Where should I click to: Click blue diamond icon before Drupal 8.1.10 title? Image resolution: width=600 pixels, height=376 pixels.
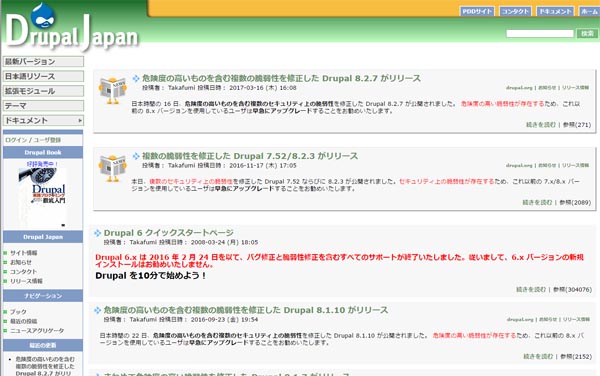pyautogui.click(x=98, y=310)
